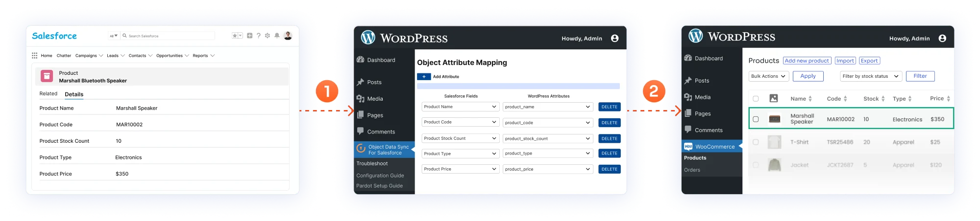
Task: Tick the T-Shirt product row checkbox
Action: 756,142
